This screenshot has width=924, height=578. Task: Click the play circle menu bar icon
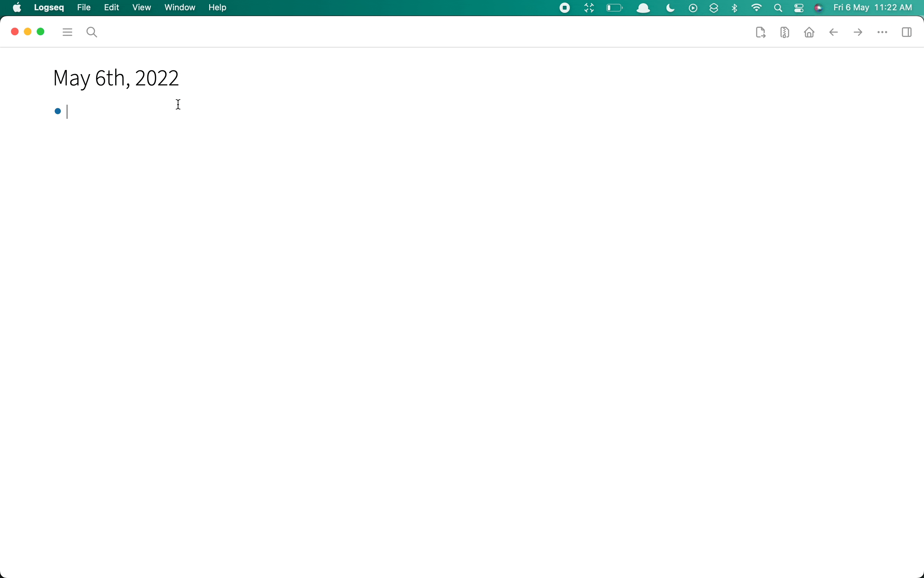pyautogui.click(x=693, y=8)
